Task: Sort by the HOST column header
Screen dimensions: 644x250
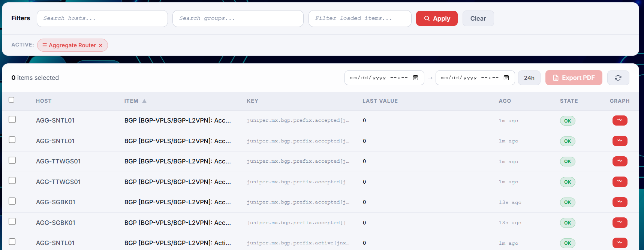Action: coord(44,101)
